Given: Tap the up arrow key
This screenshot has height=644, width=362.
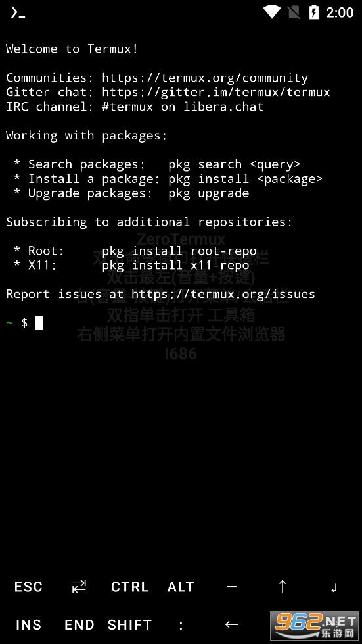Looking at the screenshot, I should tap(283, 587).
